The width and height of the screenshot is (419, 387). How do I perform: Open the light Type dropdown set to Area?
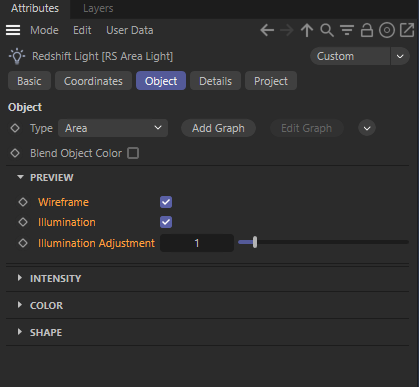113,128
